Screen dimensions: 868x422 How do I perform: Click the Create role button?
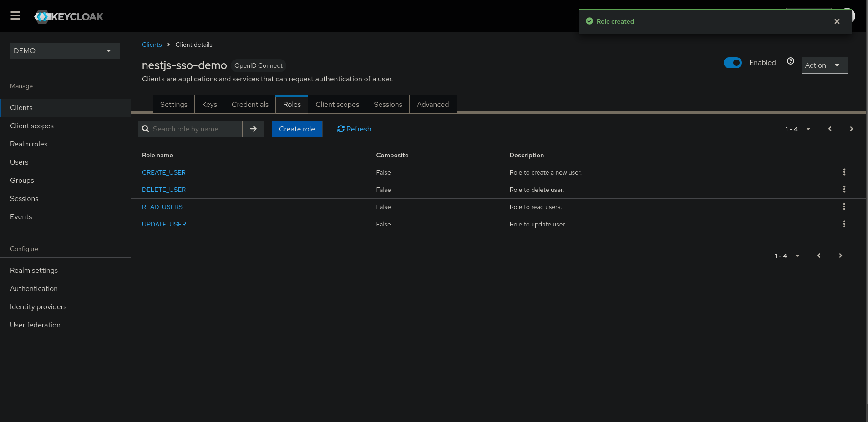297,129
